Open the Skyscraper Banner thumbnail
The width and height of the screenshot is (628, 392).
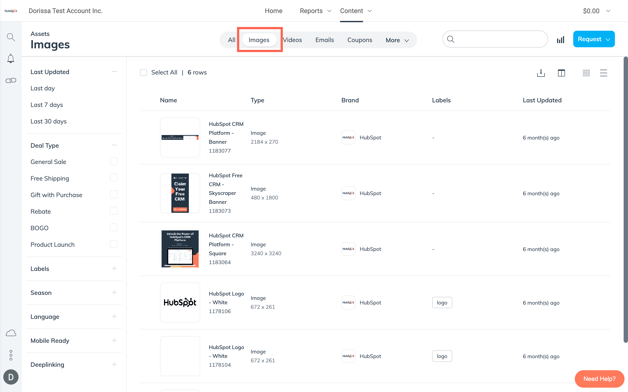click(x=180, y=193)
